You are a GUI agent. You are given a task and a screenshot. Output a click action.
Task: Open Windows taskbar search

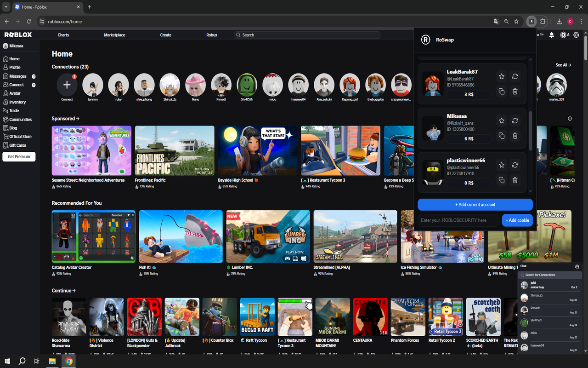tap(22, 361)
